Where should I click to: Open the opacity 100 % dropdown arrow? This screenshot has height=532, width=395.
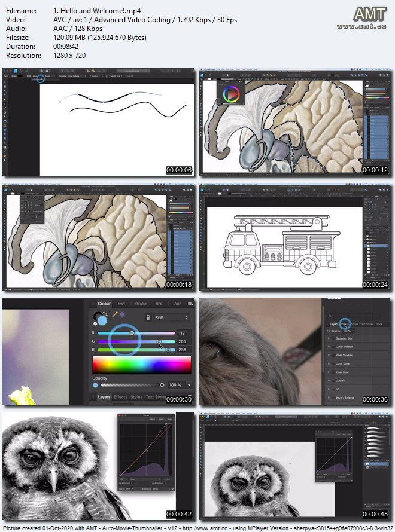click(x=189, y=385)
